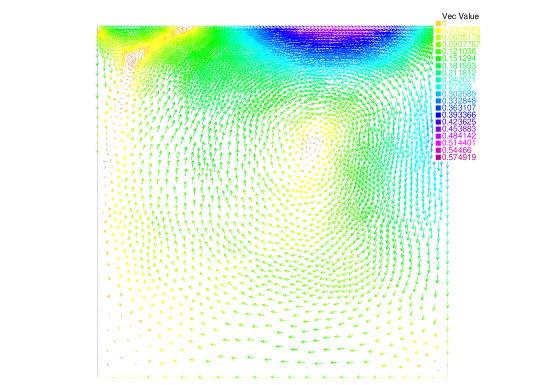Click the 0.242071 legend label

(x=459, y=80)
